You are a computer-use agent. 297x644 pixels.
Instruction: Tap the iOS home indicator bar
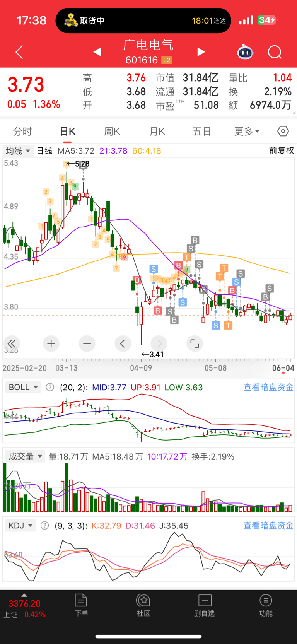(148, 636)
